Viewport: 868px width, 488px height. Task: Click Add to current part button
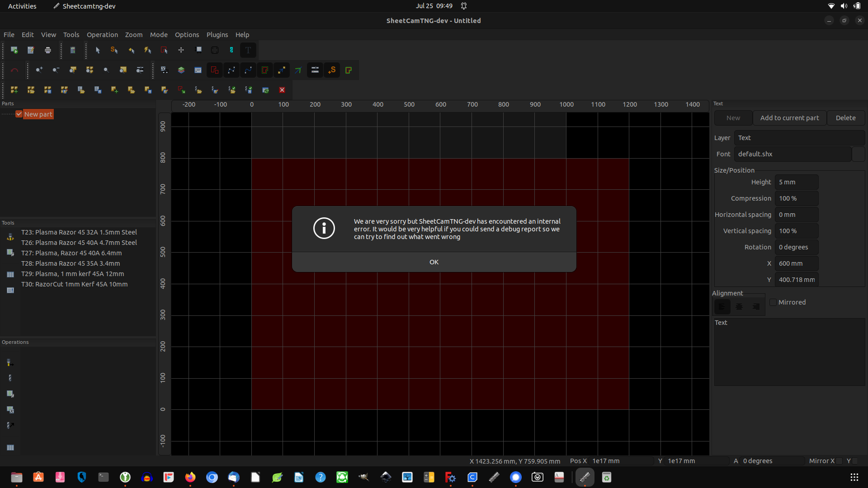tap(789, 118)
